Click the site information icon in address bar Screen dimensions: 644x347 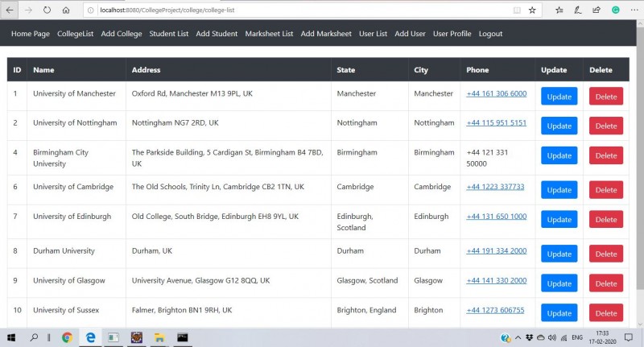(90, 10)
